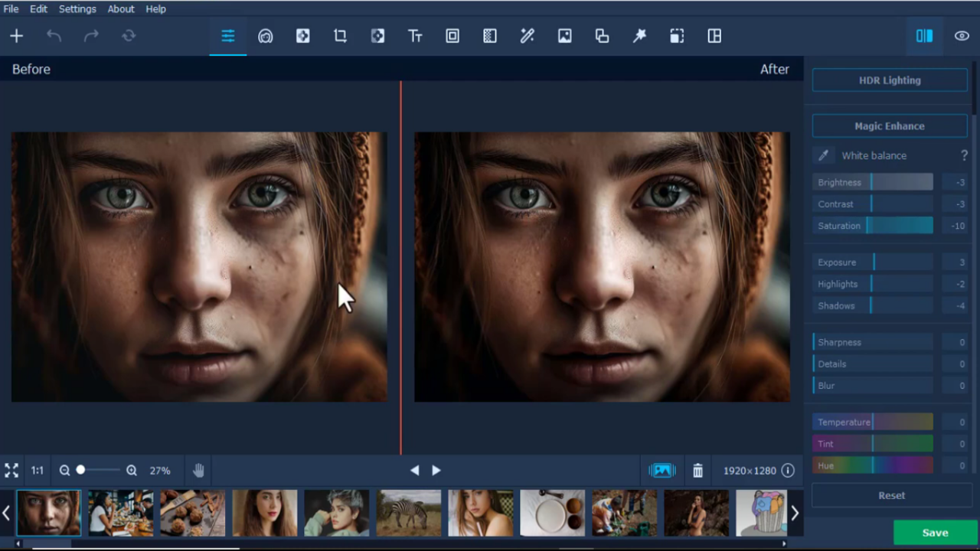This screenshot has width=980, height=551.
Task: Open the Text tool
Action: [415, 36]
